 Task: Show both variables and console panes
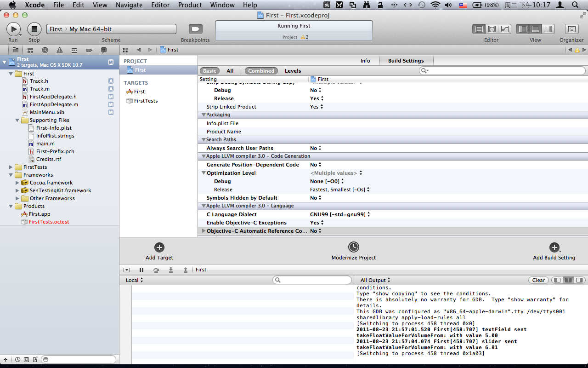[x=569, y=280]
